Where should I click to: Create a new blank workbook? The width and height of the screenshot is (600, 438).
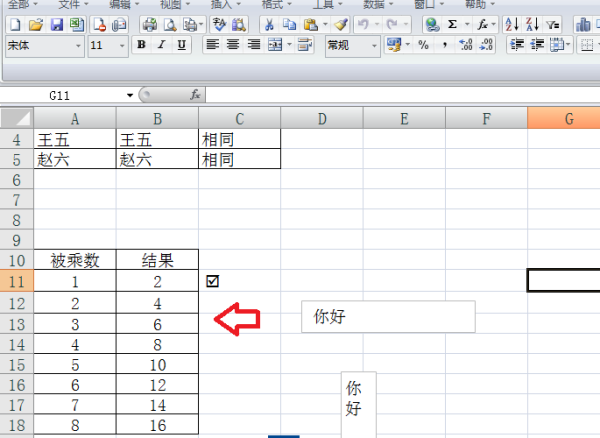(15, 25)
